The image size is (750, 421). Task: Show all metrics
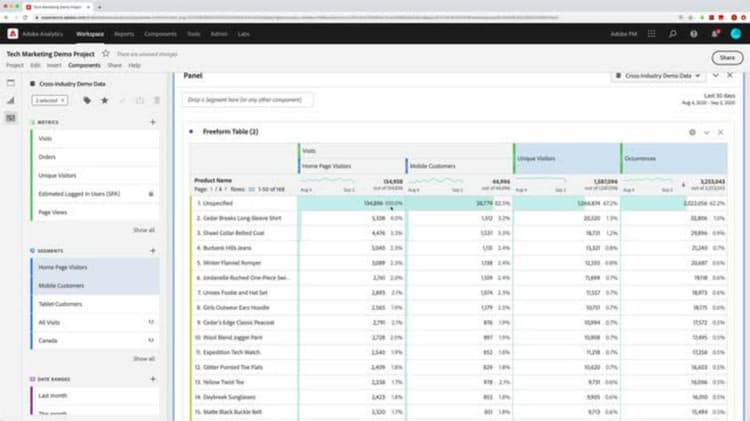point(143,230)
